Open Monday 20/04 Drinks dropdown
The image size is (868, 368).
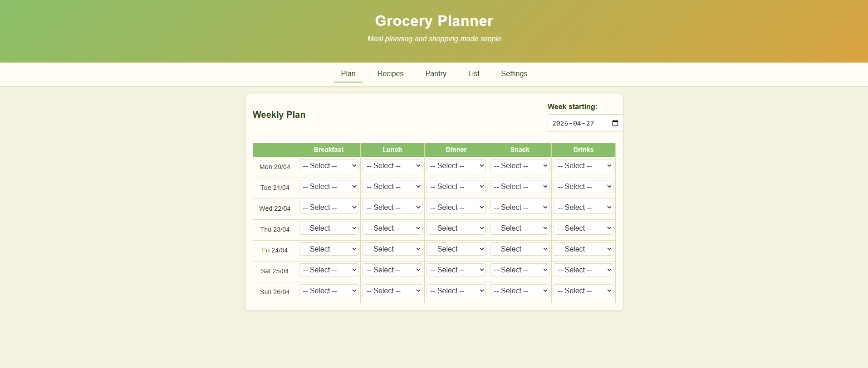tap(584, 166)
